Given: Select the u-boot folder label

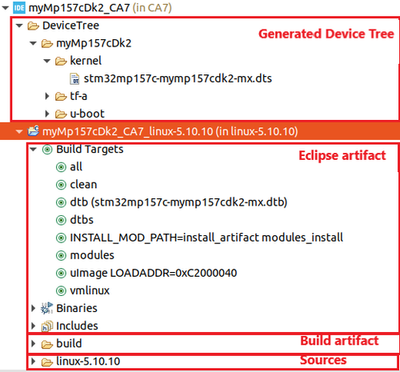Looking at the screenshot, I should click(87, 114).
